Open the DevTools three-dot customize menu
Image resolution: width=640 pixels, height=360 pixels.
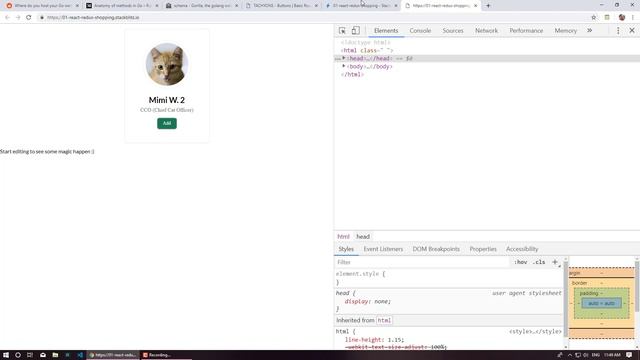click(618, 31)
